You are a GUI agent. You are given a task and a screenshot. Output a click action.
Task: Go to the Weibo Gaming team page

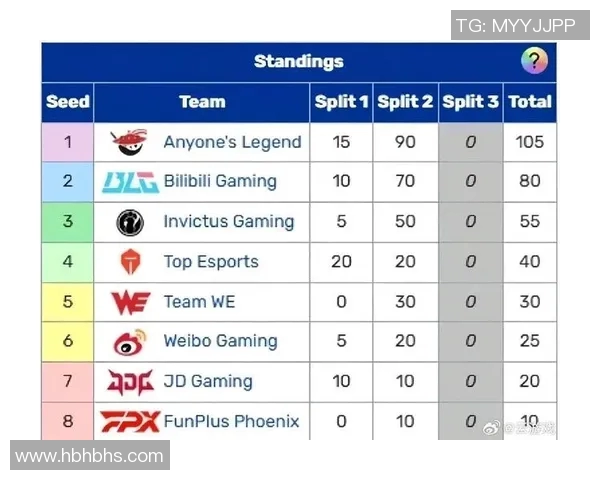220,342
